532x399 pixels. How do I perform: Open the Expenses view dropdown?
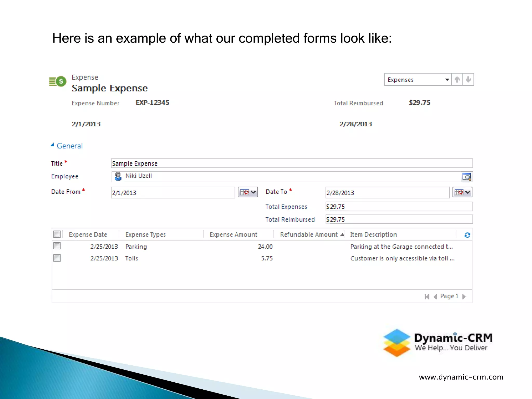[x=418, y=79]
